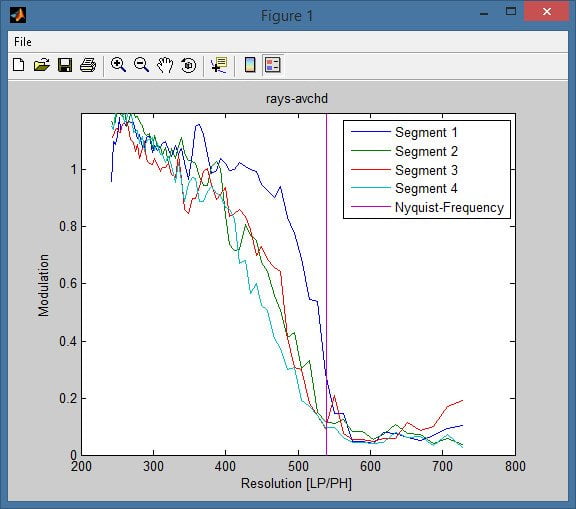Screen dimensions: 576x509
Task: Save the figure with the floppy disk icon
Action: 65,65
